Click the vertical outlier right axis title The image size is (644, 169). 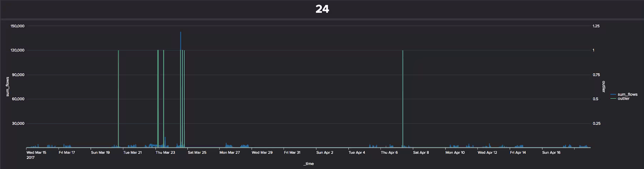point(604,87)
